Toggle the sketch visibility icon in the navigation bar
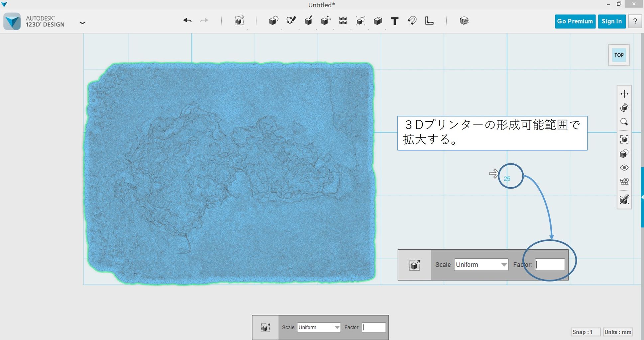Image resolution: width=644 pixels, height=340 pixels. [624, 200]
